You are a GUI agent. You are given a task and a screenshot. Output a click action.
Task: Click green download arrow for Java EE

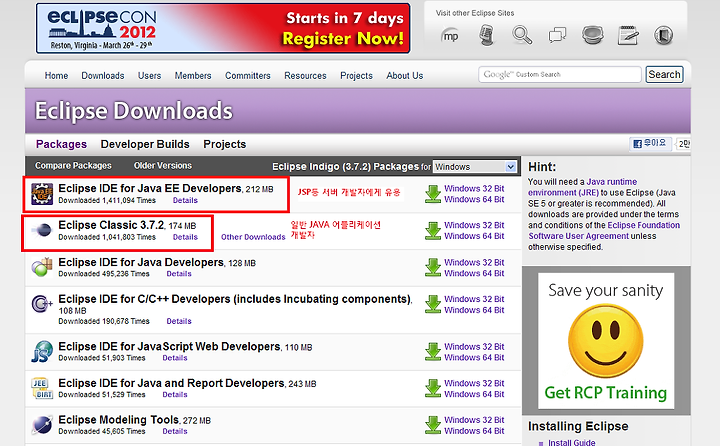coord(433,194)
